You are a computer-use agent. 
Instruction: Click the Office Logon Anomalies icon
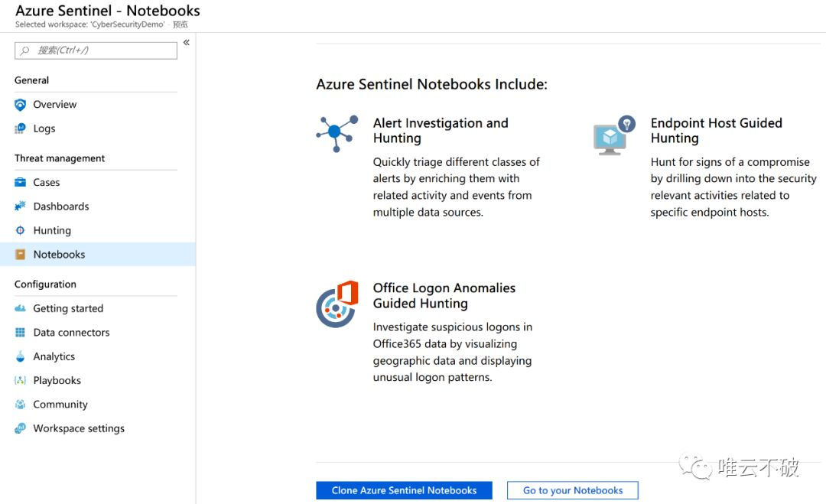[337, 304]
